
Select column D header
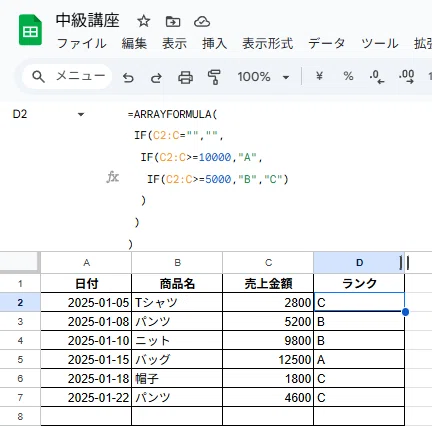click(359, 263)
